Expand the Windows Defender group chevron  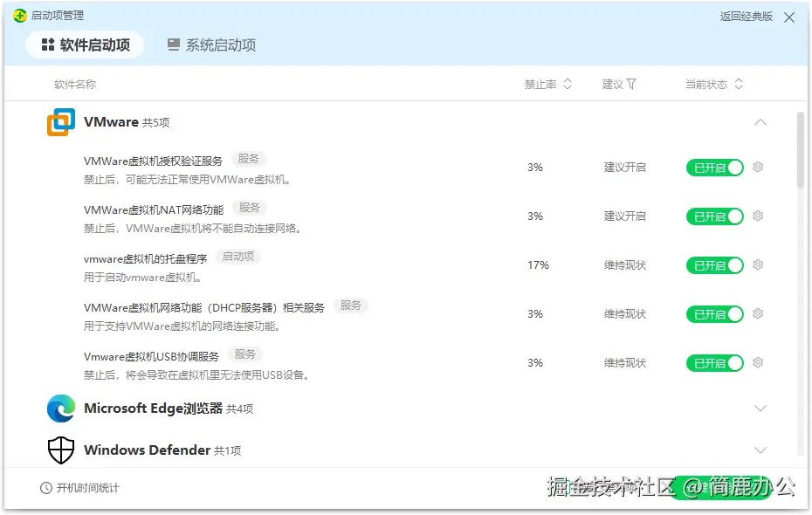(760, 450)
